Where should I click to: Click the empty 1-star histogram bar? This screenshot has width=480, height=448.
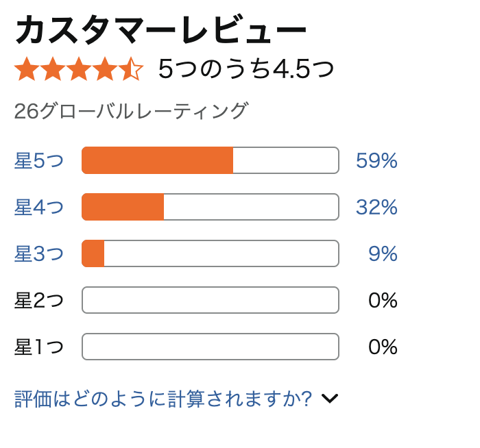click(210, 347)
